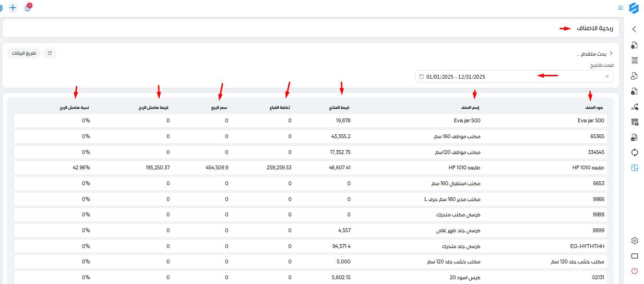Open the printed report sidebar icon
Image resolution: width=644 pixels, height=284 pixels.
(634, 137)
